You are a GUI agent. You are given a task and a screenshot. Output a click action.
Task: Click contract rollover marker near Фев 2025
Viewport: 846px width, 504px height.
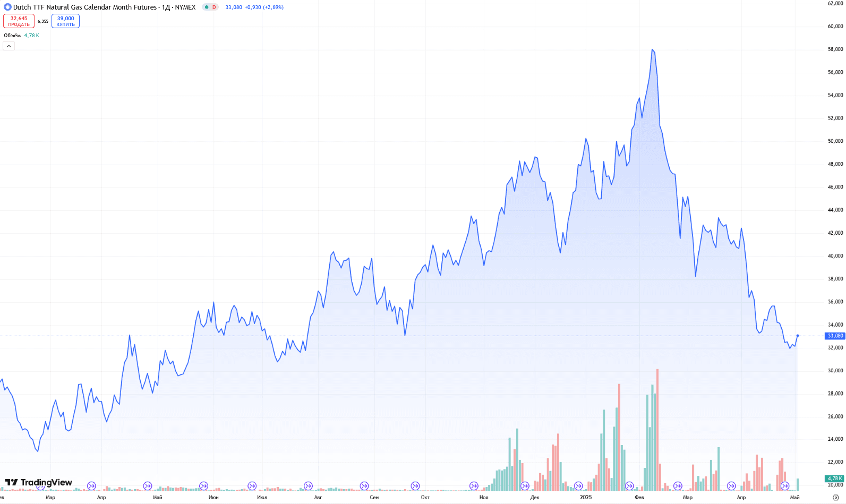coord(629,486)
